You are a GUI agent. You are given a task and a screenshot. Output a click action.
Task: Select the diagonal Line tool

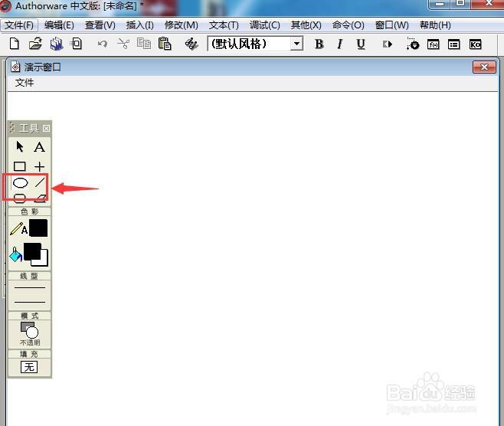[x=40, y=182]
